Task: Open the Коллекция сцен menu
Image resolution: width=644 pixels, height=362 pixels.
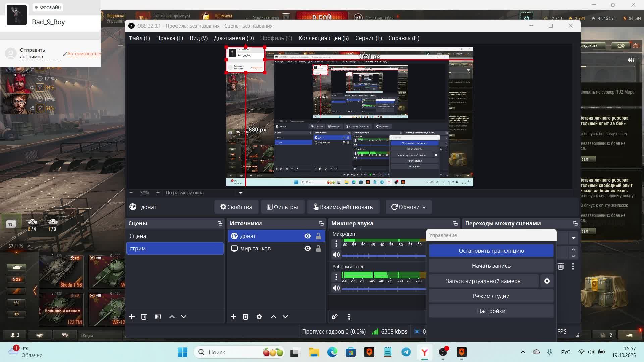Action: (324, 38)
